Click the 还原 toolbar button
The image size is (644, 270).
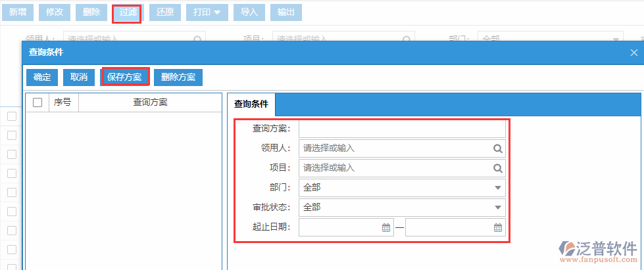coord(165,12)
